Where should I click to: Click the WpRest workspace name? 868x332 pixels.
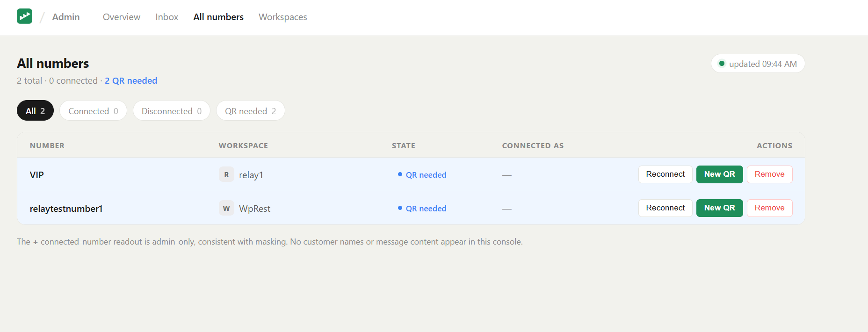[255, 209]
